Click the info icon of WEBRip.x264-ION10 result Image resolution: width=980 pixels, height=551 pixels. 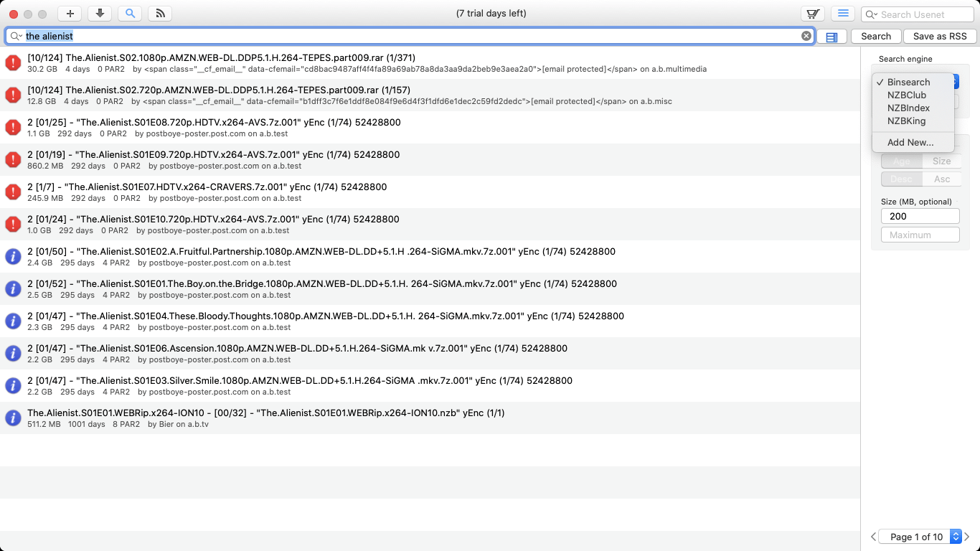13,418
